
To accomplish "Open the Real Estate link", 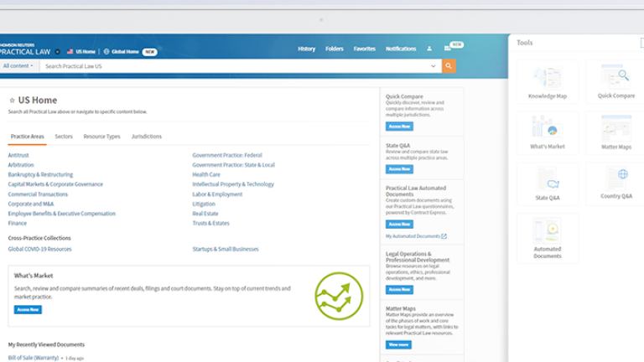I will click(x=205, y=214).
